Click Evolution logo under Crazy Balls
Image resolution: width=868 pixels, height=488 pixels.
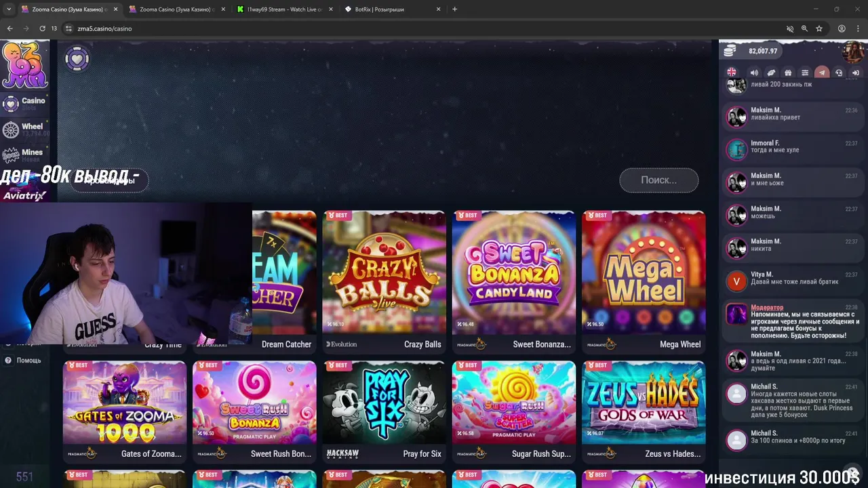(341, 344)
